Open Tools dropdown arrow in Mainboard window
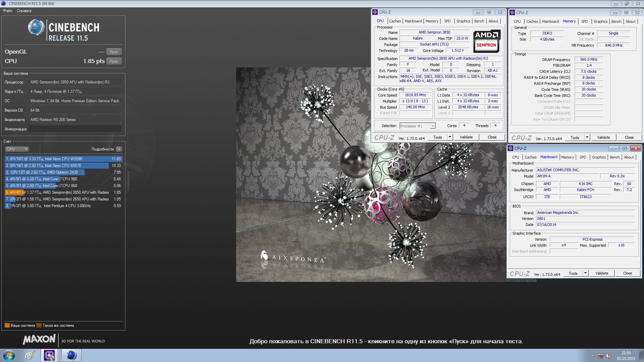 coord(585,273)
